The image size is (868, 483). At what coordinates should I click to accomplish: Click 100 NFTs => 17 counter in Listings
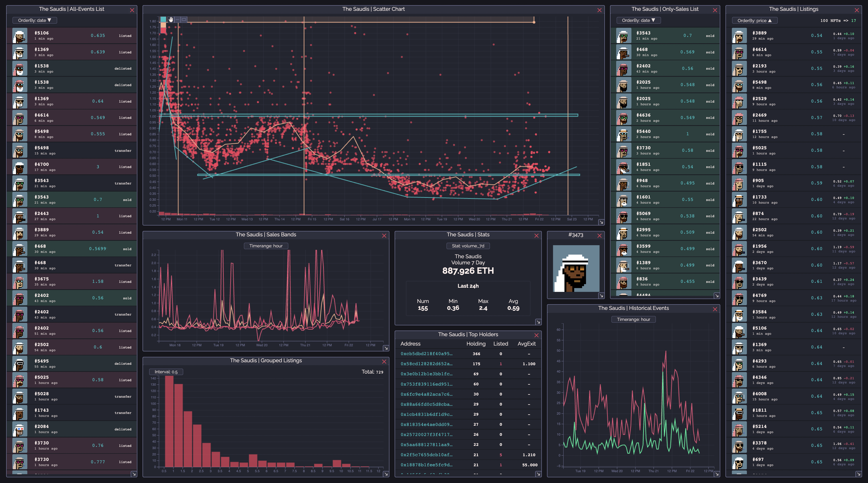[x=838, y=20]
